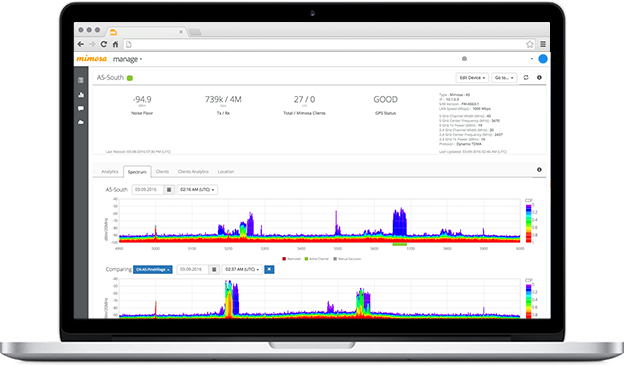Open the manage dropdown

(127, 59)
